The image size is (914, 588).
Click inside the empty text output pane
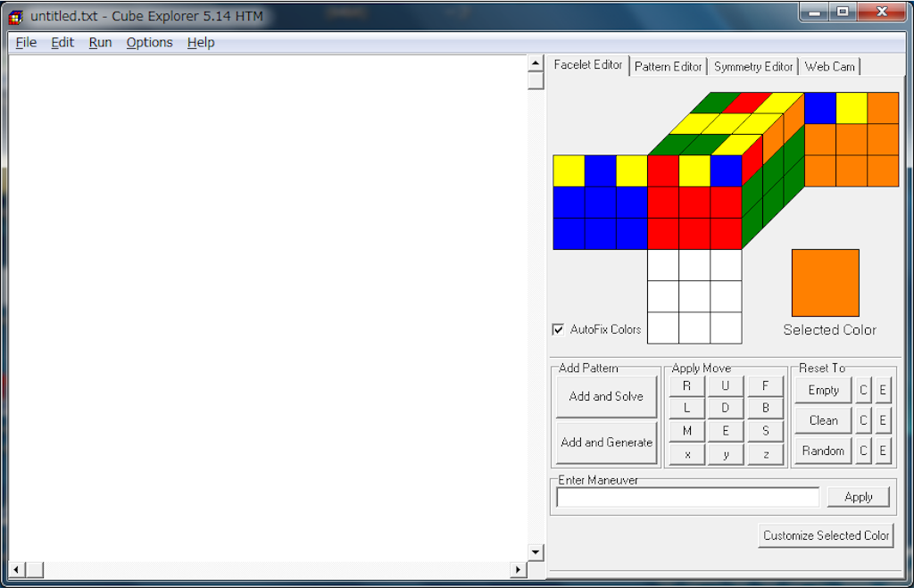coord(268,308)
